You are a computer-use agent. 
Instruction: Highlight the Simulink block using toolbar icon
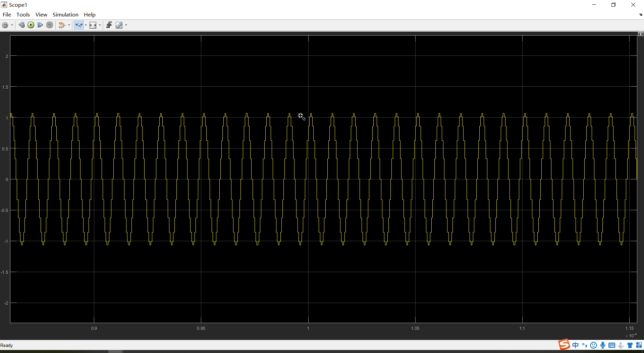(62, 25)
